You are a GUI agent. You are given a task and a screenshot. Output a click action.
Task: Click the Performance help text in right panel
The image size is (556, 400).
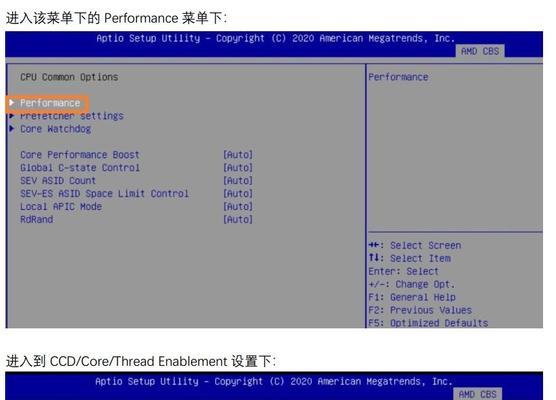(x=398, y=77)
